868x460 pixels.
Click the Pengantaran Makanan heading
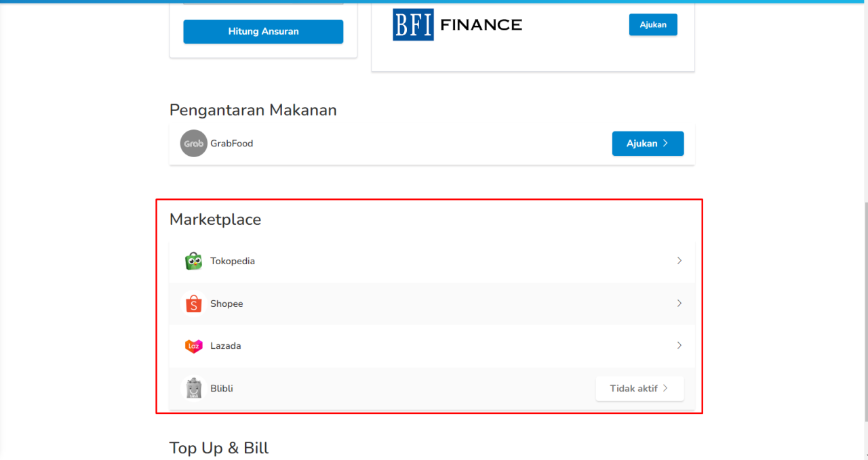click(253, 110)
